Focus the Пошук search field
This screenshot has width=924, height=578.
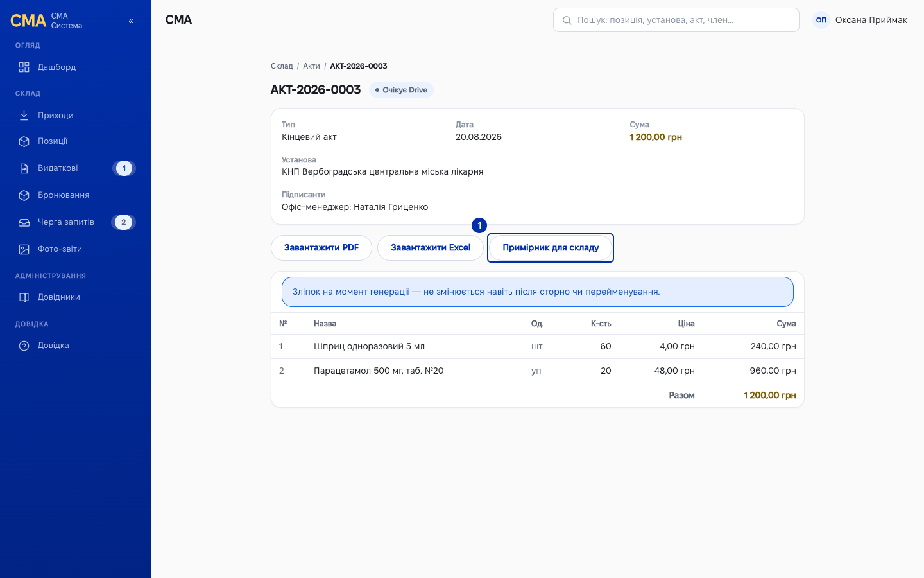676,20
